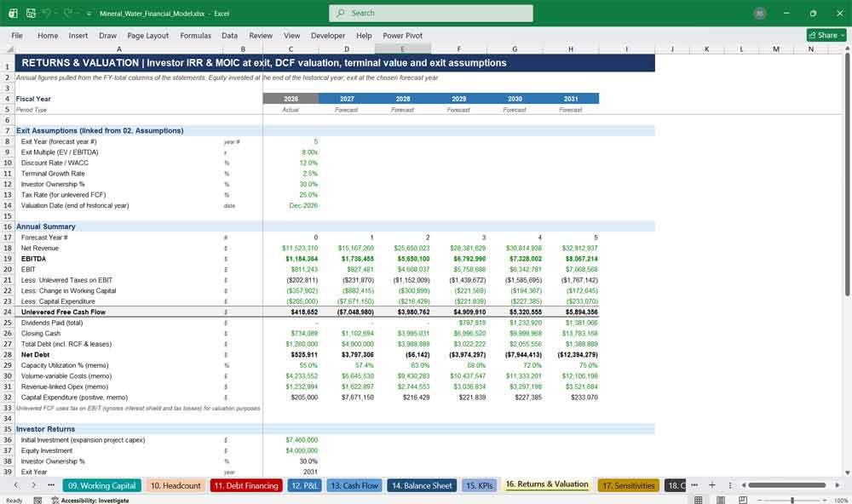Select Equity Investment $4,000,000 cell
Screen dimensions: 852x504
291,450
